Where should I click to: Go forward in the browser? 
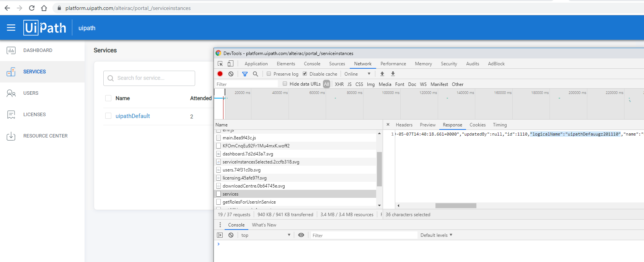[x=20, y=8]
